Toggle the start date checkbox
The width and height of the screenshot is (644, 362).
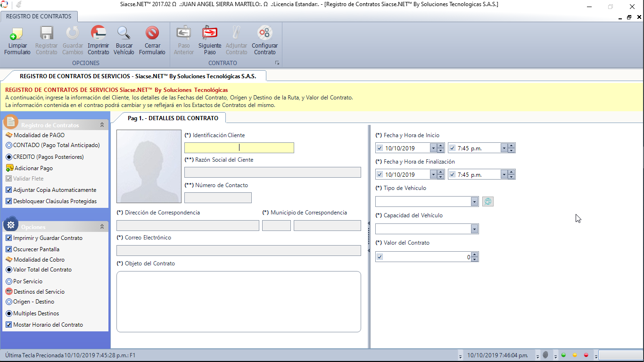(x=380, y=148)
